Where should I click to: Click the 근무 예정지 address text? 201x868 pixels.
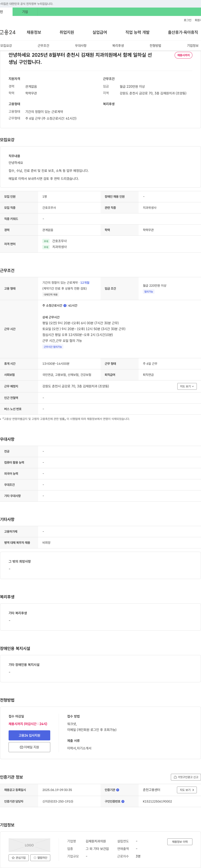(76, 386)
